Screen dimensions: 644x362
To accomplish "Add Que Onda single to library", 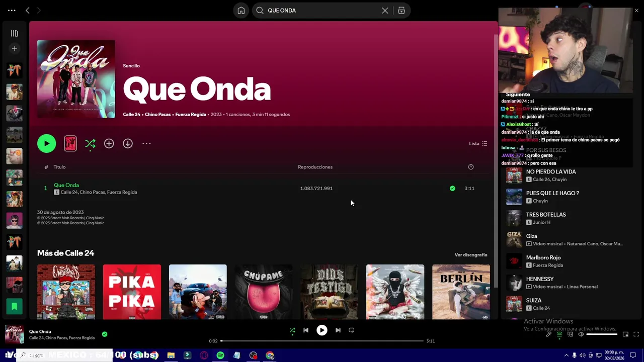I will click(109, 143).
